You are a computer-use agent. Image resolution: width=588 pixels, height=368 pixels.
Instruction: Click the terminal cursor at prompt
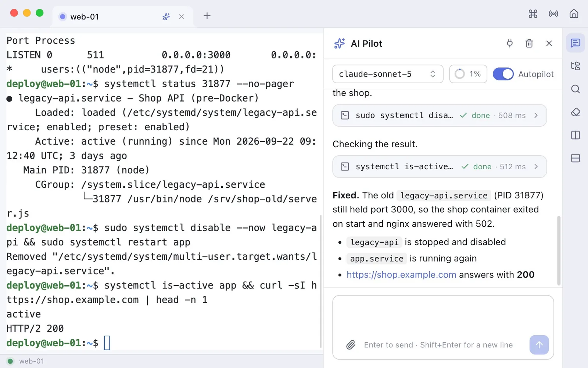click(x=107, y=343)
